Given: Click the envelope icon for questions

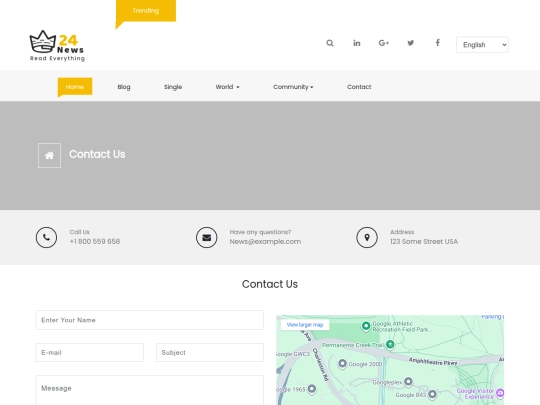Looking at the screenshot, I should pos(207,237).
